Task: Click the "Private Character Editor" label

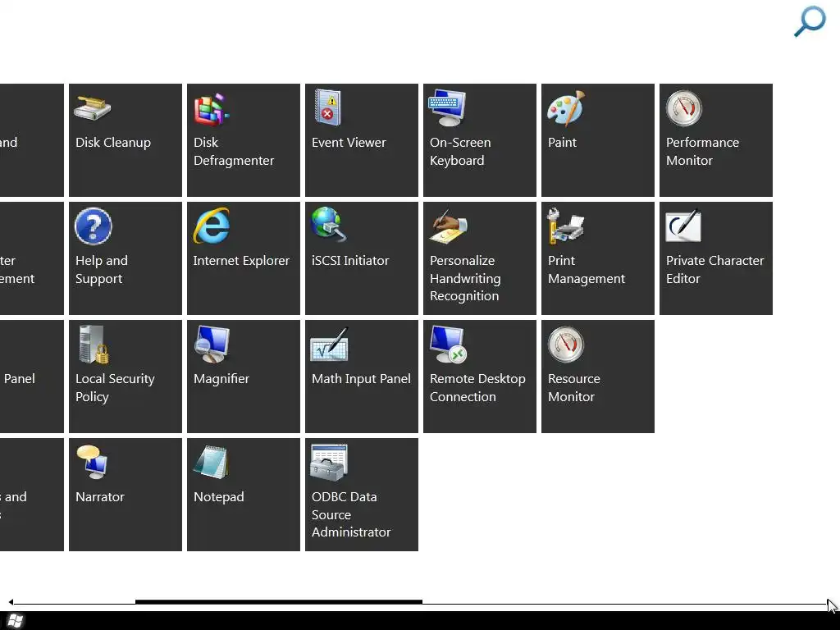Action: pos(714,269)
